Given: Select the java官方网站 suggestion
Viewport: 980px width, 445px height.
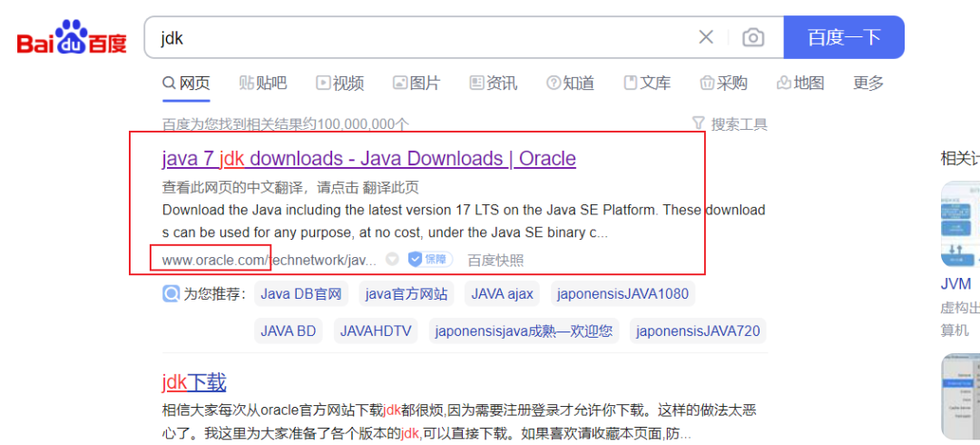Looking at the screenshot, I should pos(407,294).
